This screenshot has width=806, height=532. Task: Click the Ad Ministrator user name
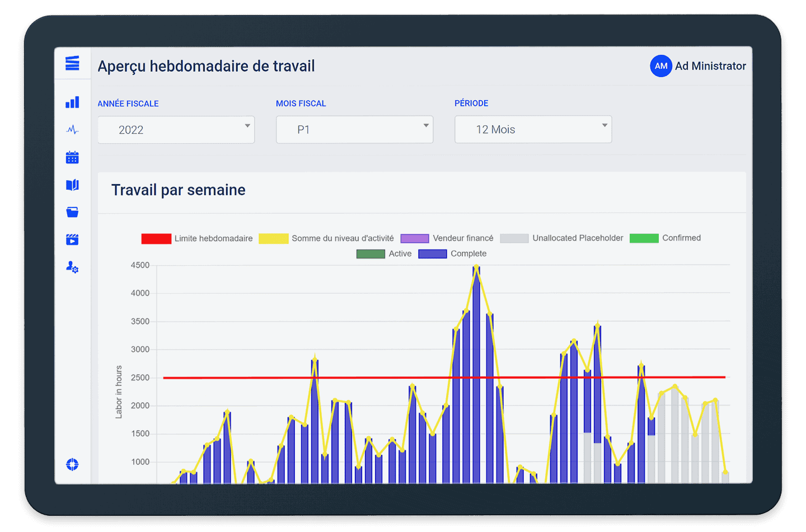point(710,66)
